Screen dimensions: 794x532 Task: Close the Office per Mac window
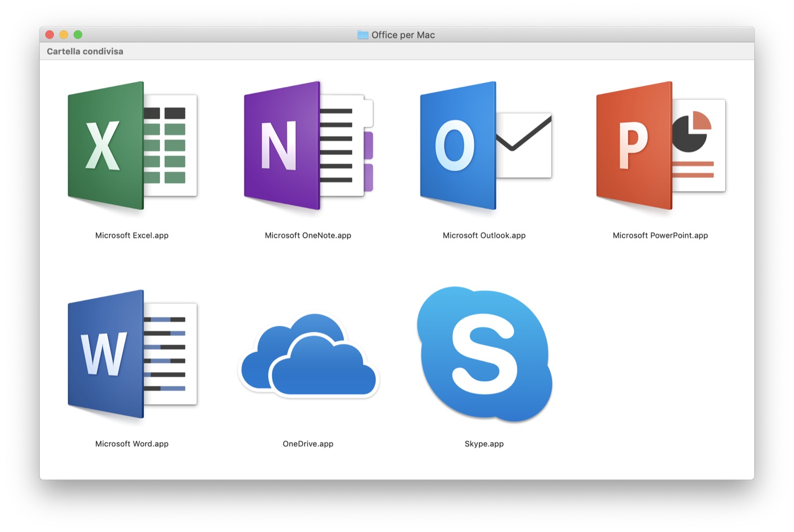click(50, 35)
